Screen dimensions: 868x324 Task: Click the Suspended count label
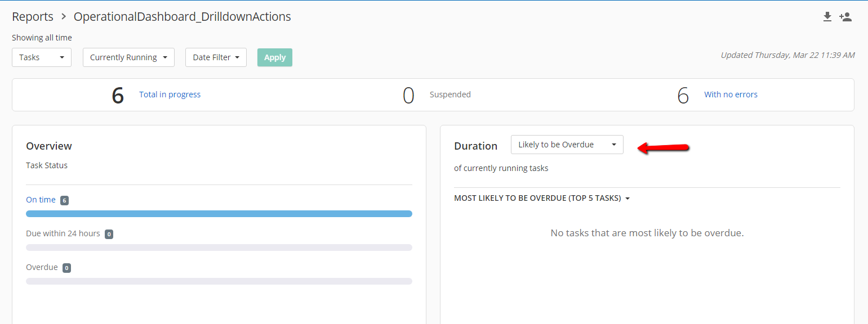pyautogui.click(x=450, y=94)
